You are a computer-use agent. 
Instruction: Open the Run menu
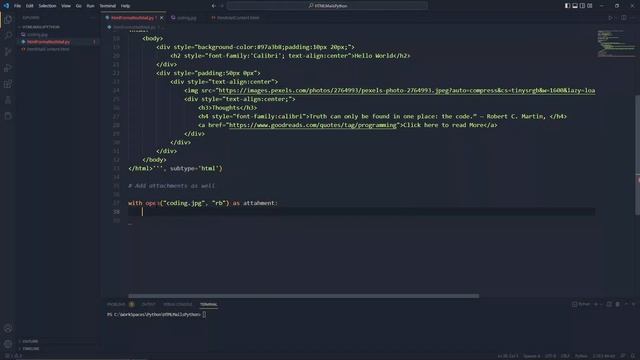pos(90,6)
